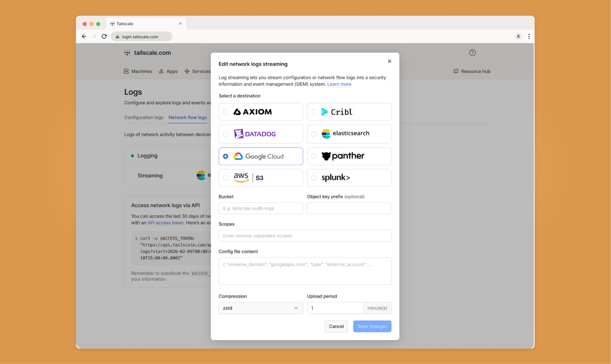Screen dimensions: 611x364
Task: Select the Axiom destination radio button
Action: point(225,112)
